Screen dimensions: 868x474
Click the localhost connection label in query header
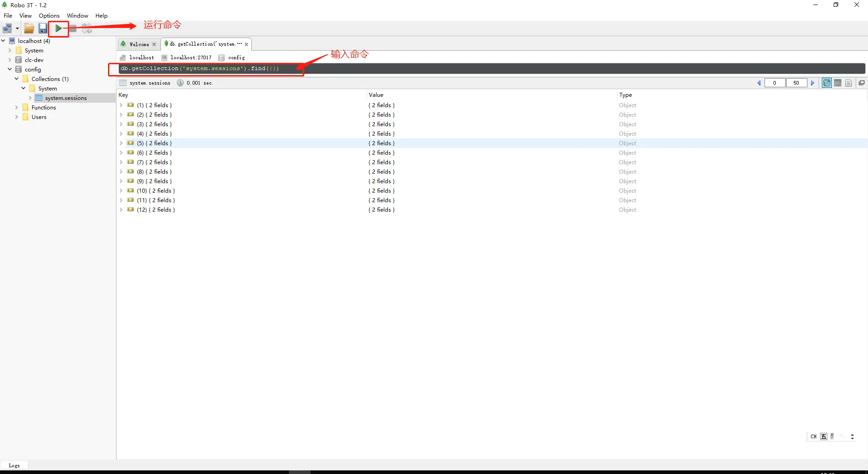(137, 57)
